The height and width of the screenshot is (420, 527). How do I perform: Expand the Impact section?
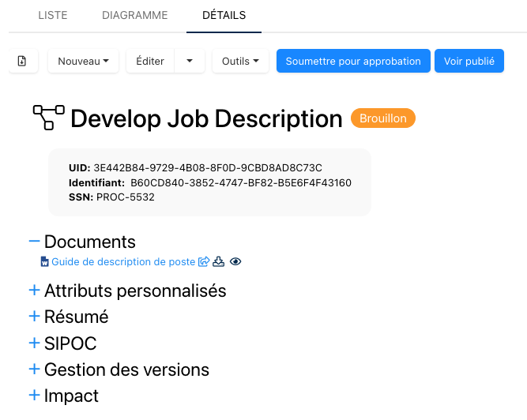34,396
